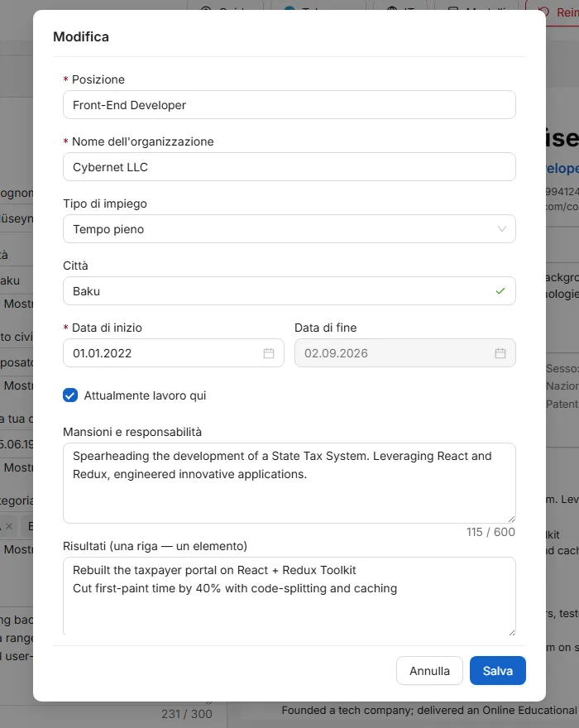
Task: Cancel editing with the Annulla button
Action: pyautogui.click(x=429, y=670)
